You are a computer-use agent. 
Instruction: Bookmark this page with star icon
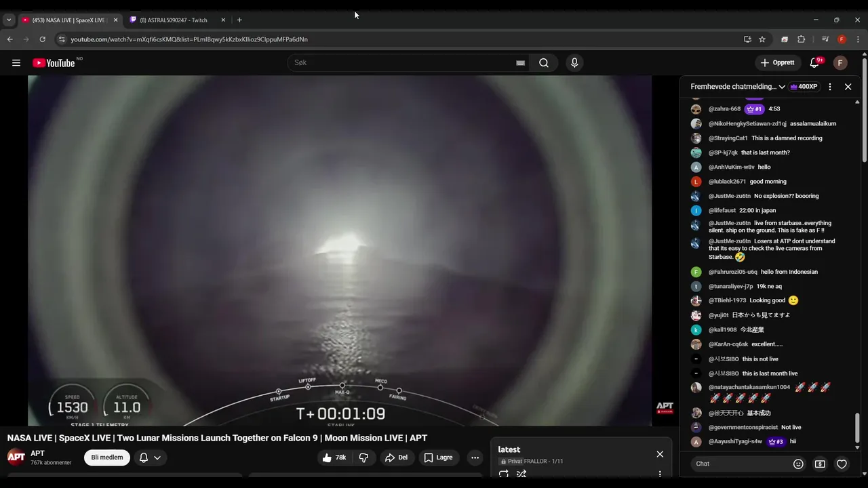tap(762, 39)
